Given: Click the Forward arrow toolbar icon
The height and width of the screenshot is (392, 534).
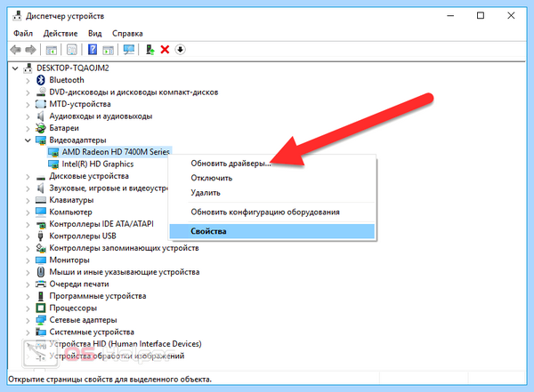Looking at the screenshot, I should [x=30, y=50].
